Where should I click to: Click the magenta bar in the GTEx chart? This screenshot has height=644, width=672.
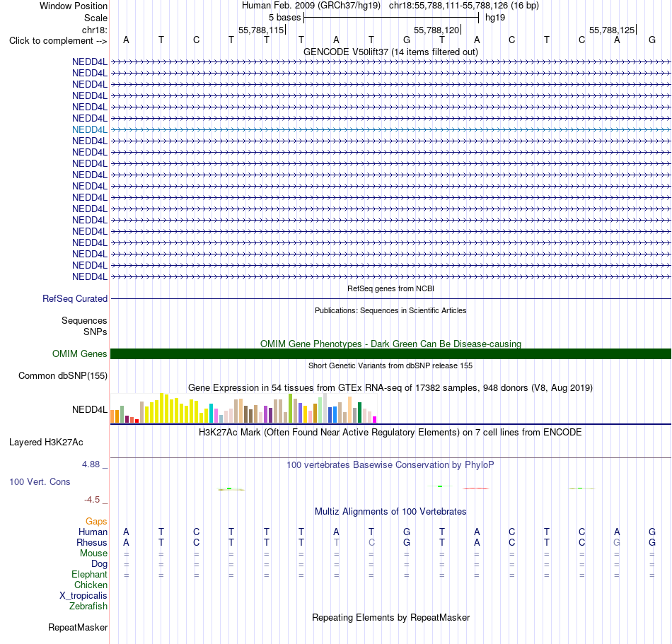click(375, 420)
